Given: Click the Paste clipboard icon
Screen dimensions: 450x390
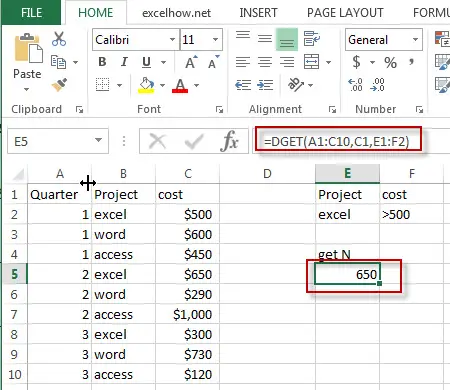Looking at the screenshot, I should (x=28, y=49).
